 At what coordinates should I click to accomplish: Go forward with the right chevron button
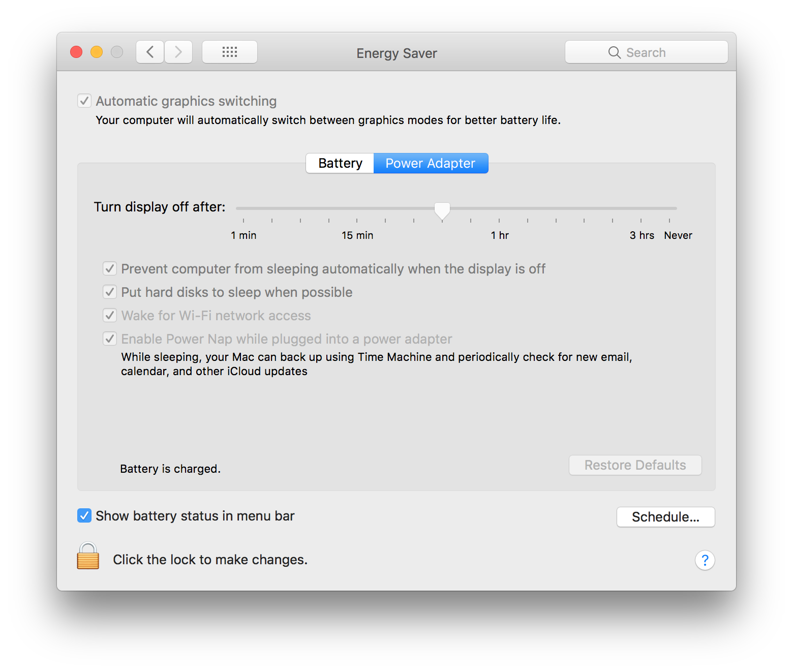point(178,52)
